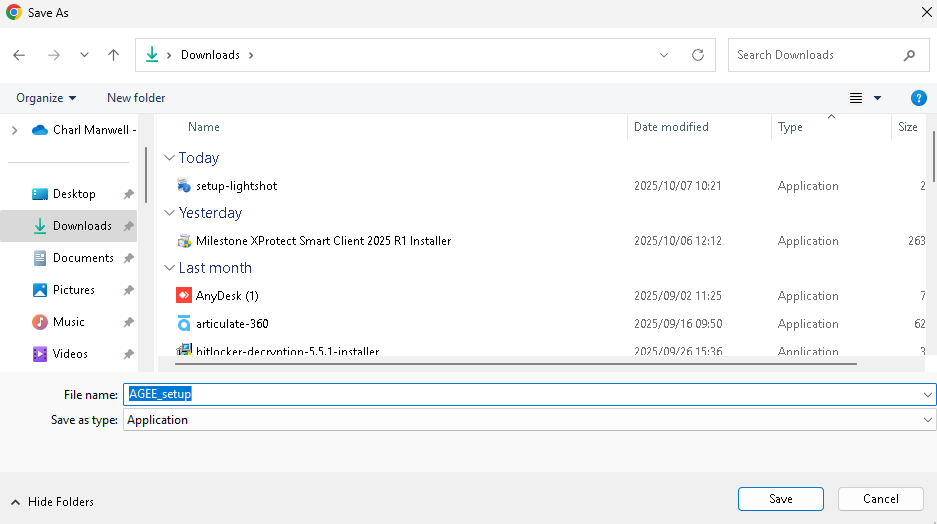Sort by the Date modified column
937x524 pixels.
(x=671, y=127)
